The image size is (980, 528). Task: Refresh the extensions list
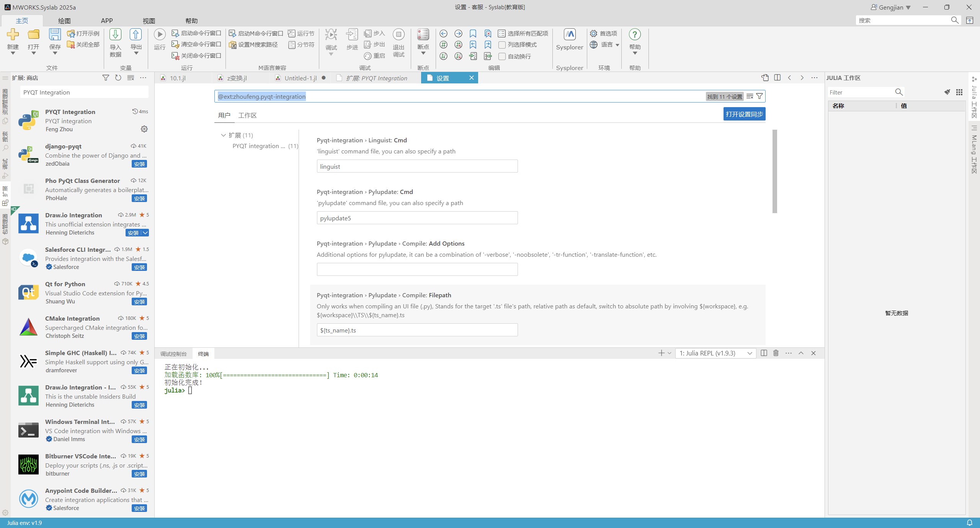point(118,78)
